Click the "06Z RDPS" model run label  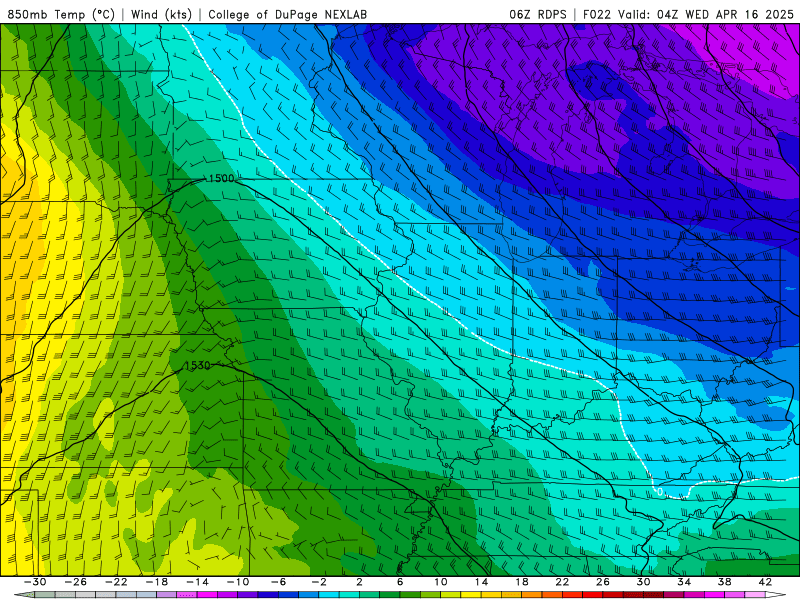(538, 15)
